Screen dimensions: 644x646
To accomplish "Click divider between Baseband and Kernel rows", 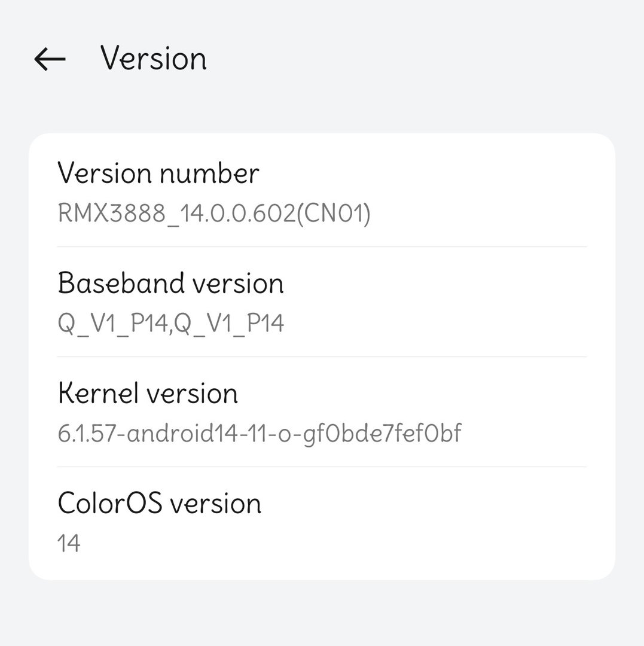I will pyautogui.click(x=322, y=356).
